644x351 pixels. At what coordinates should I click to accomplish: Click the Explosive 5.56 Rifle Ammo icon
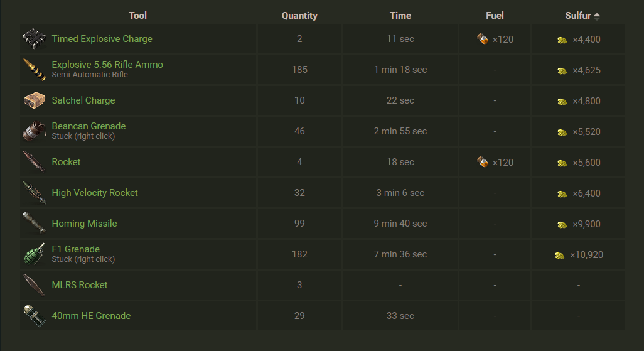(35, 70)
